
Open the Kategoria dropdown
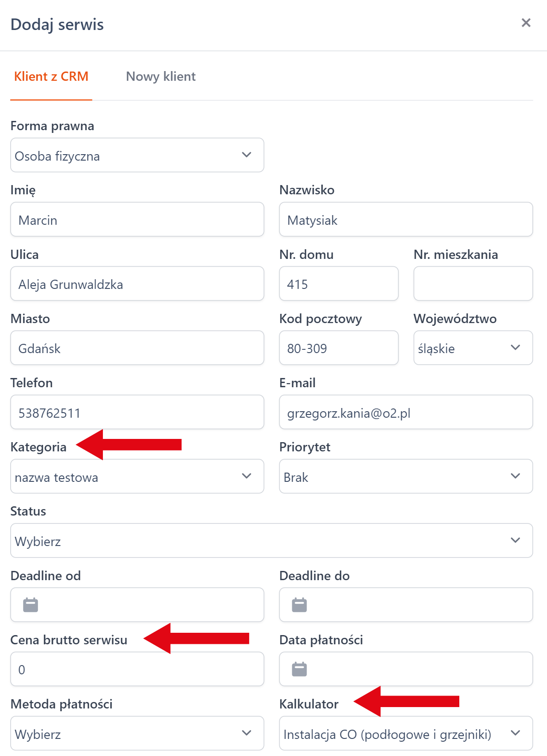(x=137, y=476)
